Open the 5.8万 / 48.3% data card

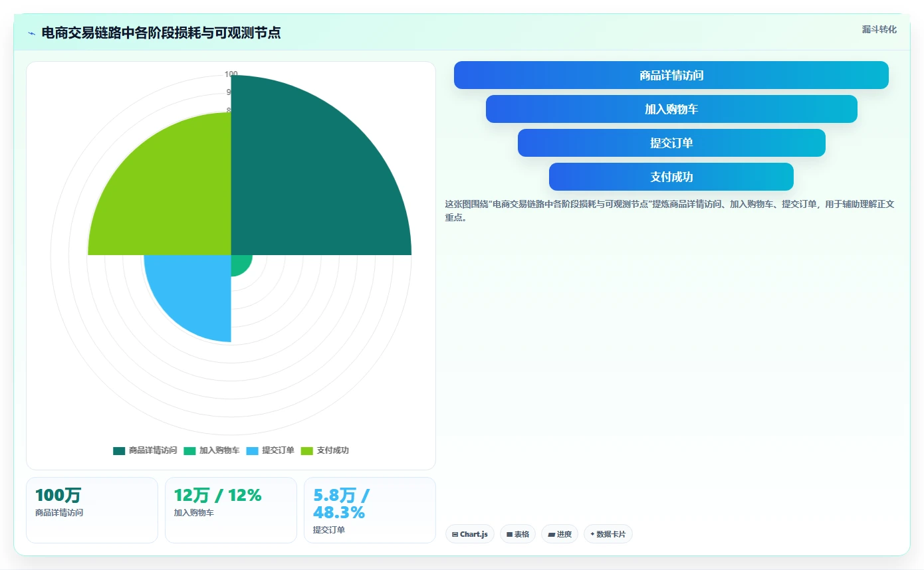click(x=370, y=510)
